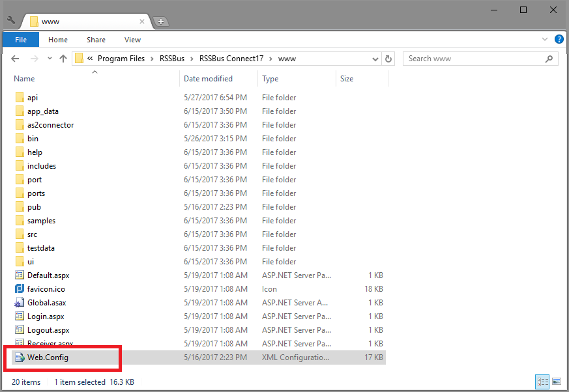This screenshot has width=569, height=392.
Task: Open the View ribbon tab
Action: (132, 40)
